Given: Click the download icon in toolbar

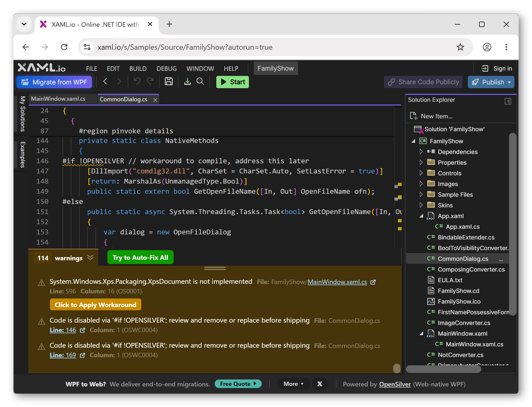Looking at the screenshot, I should point(187,82).
